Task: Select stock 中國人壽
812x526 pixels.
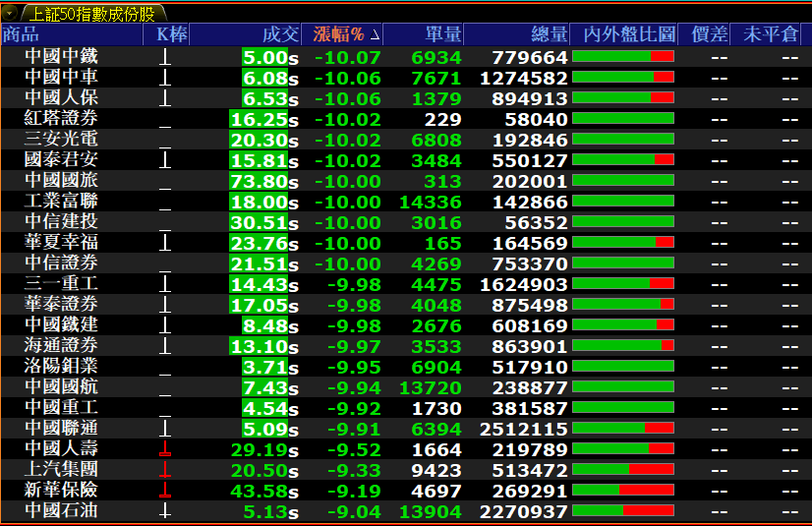Action: click(x=61, y=449)
